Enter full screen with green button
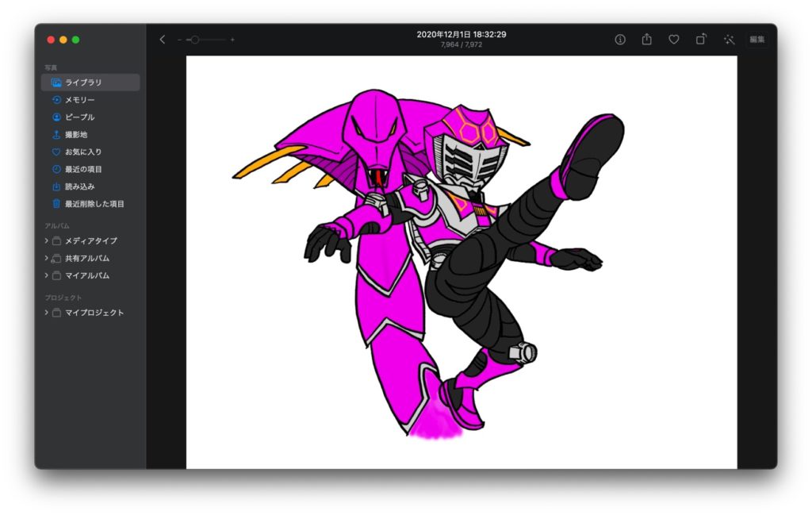The image size is (812, 515). point(75,40)
